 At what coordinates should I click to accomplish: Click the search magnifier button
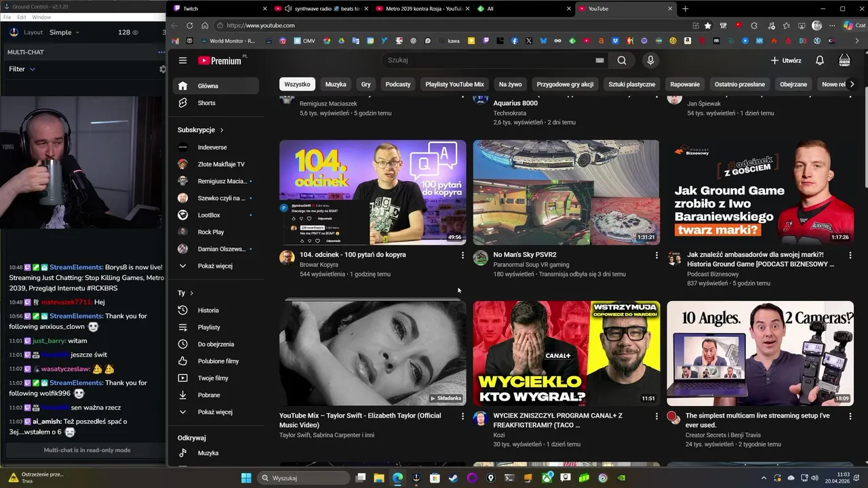622,60
